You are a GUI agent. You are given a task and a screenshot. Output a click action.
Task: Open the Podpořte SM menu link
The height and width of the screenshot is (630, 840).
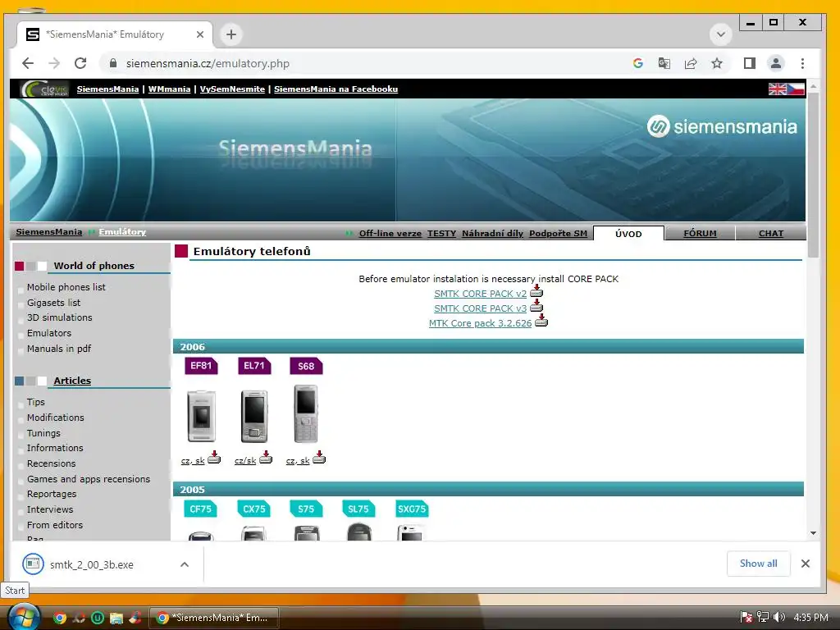point(558,234)
